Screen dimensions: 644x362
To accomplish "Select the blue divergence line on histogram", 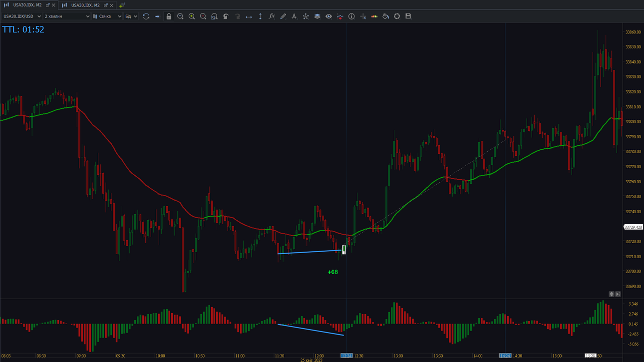I will click(x=311, y=330).
